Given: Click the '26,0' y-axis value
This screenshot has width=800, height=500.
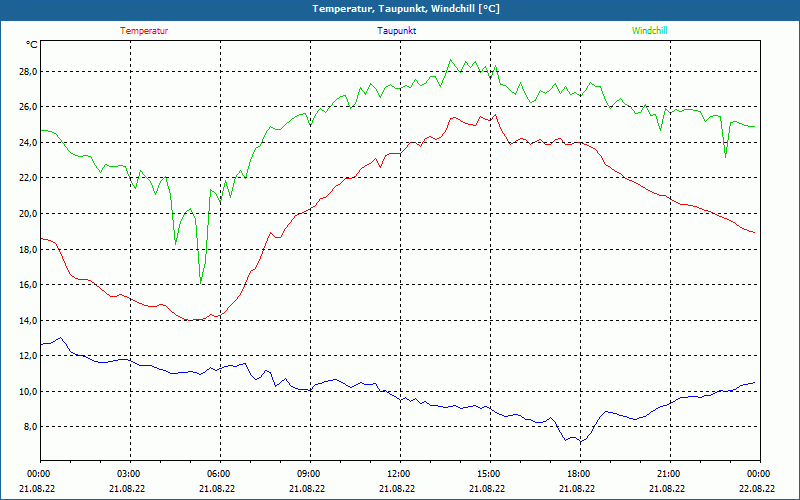Looking at the screenshot, I should pyautogui.click(x=28, y=107).
